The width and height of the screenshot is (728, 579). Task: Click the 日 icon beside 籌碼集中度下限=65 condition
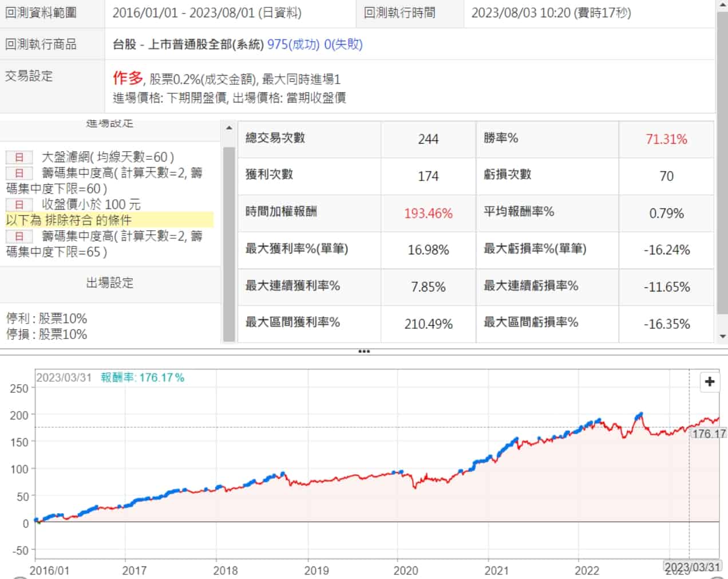(x=19, y=236)
